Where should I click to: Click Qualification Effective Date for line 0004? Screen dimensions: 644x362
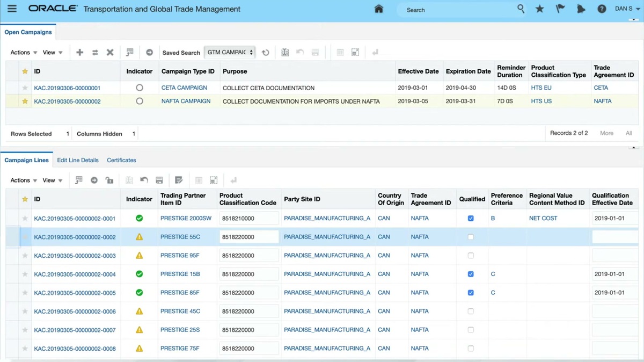pyautogui.click(x=615, y=274)
